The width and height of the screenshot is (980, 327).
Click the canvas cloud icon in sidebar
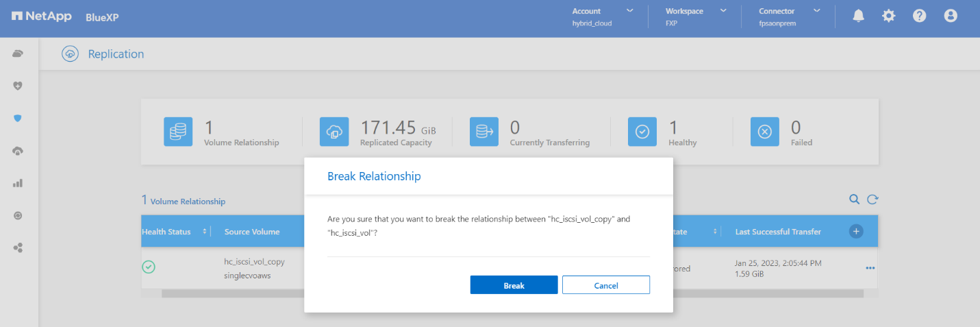pyautogui.click(x=18, y=53)
